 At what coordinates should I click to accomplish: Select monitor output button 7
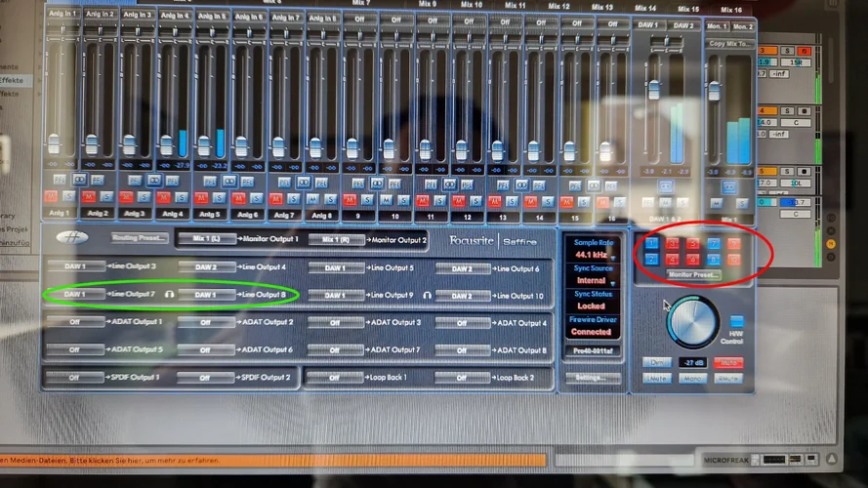tap(713, 244)
